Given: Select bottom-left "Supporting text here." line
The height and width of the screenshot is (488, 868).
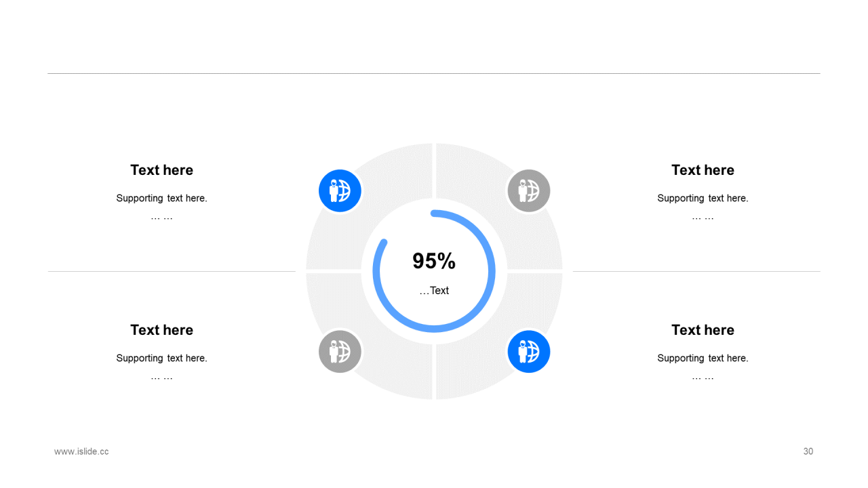Looking at the screenshot, I should pyautogui.click(x=161, y=359).
